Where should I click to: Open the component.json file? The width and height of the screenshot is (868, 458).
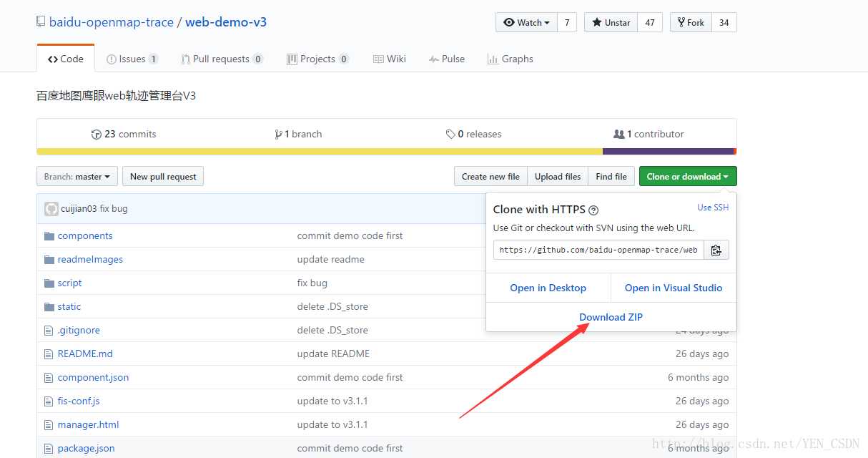[93, 378]
